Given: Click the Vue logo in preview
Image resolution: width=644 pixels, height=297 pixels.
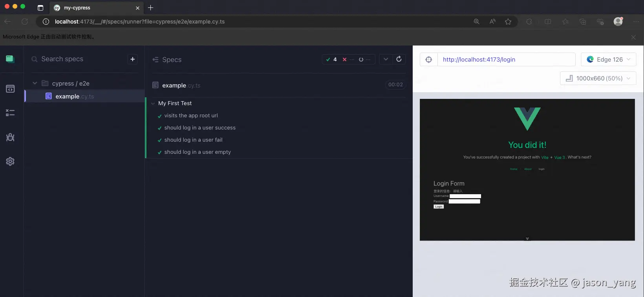Looking at the screenshot, I should coord(527,119).
